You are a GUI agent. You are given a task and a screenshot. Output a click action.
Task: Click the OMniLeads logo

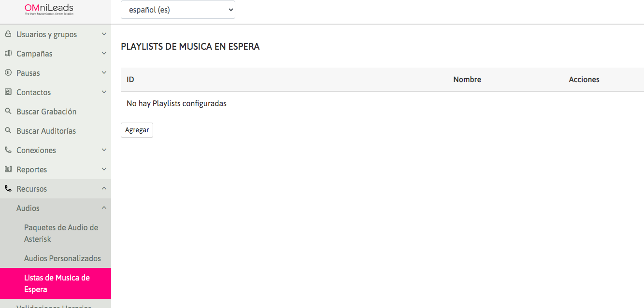click(49, 10)
